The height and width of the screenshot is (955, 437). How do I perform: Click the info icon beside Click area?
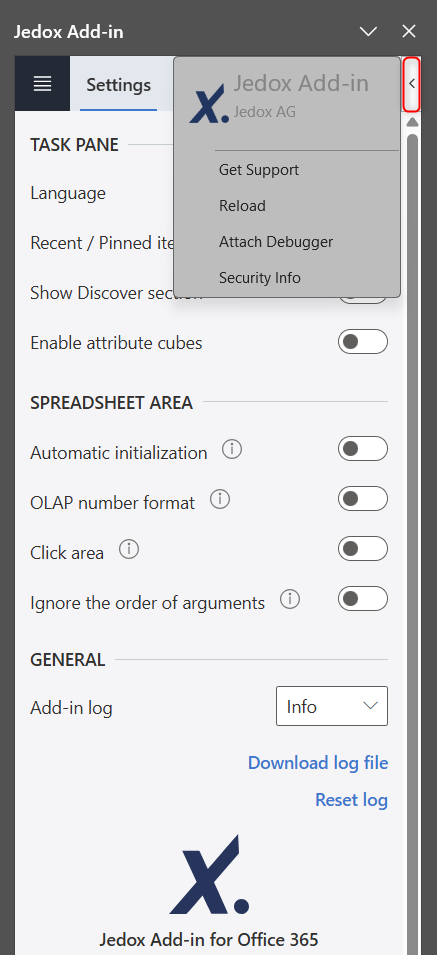pos(128,550)
